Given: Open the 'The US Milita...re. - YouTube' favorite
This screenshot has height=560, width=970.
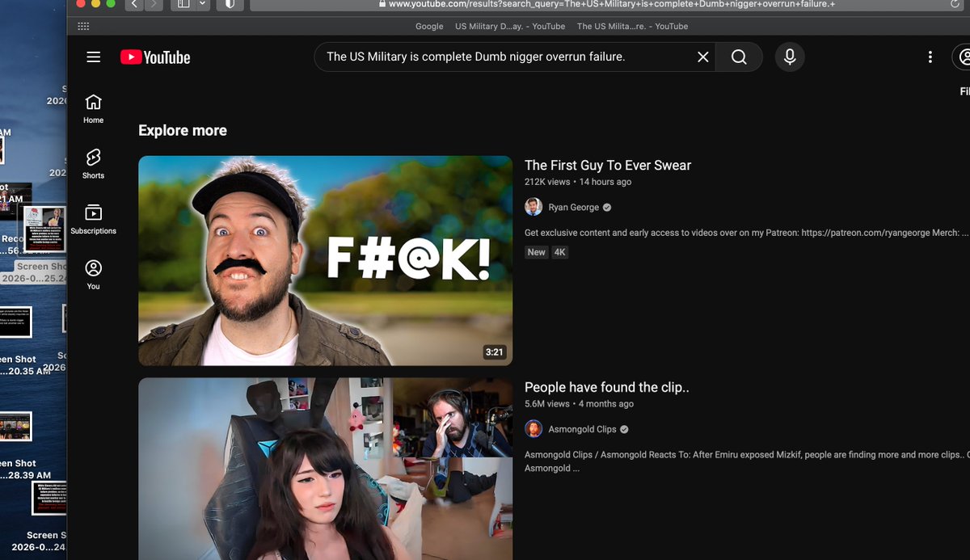Looking at the screenshot, I should [632, 26].
